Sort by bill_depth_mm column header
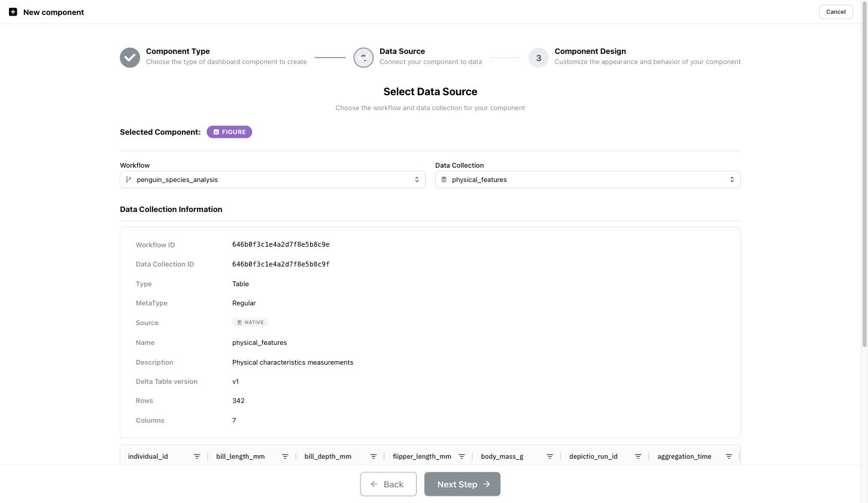The image size is (868, 503). [327, 456]
